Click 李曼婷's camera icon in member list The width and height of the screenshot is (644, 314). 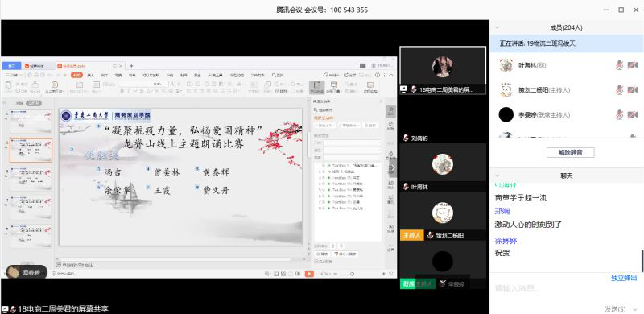tap(633, 114)
